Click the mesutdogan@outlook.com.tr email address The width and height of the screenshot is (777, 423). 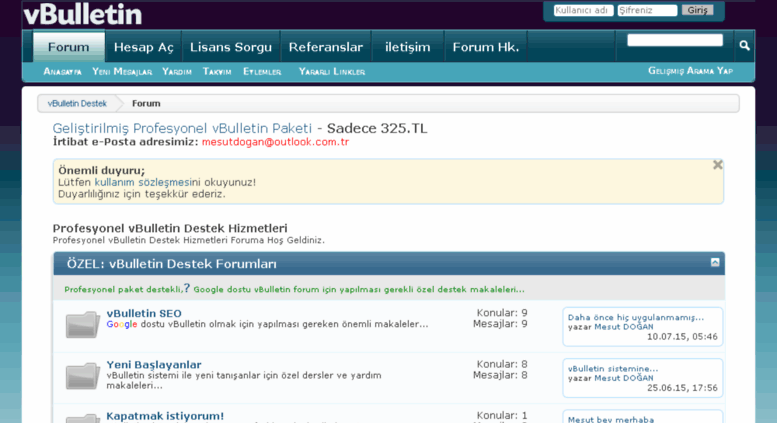[276, 142]
